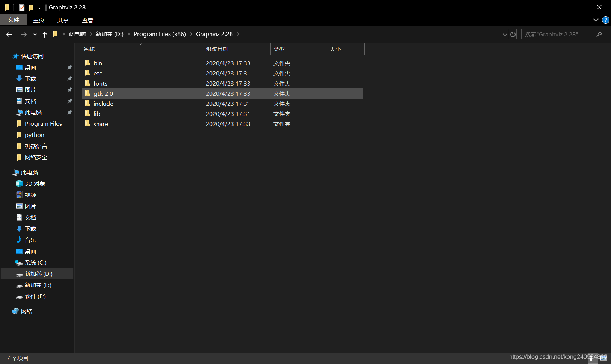Expand the chevron after 此电脑 breadcrumb
This screenshot has width=611, height=364.
[x=91, y=34]
